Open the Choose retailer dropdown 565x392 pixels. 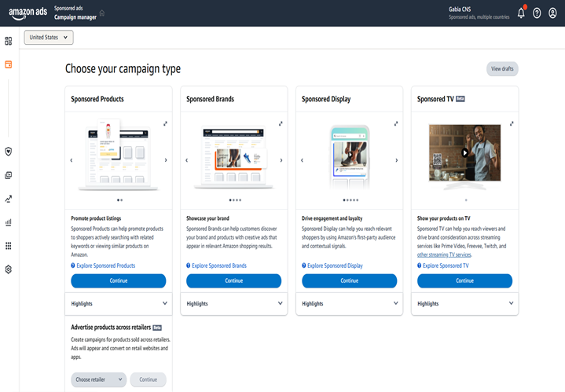click(98, 379)
